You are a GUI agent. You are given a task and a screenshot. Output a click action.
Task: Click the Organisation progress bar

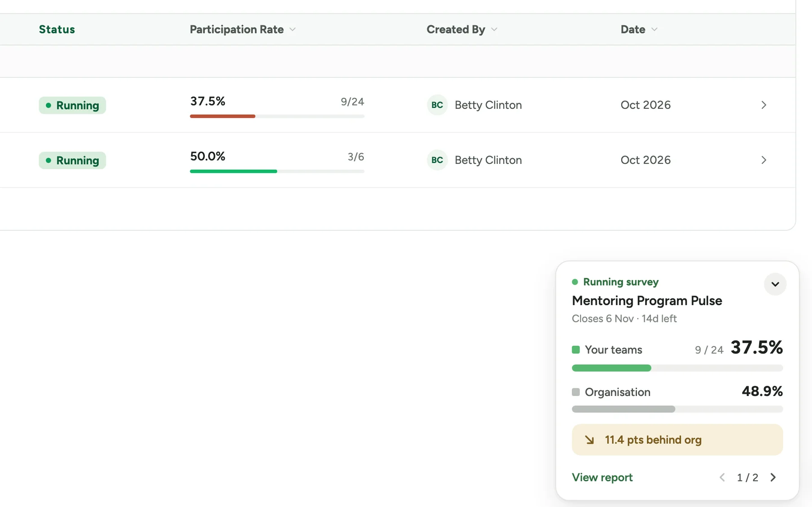point(677,409)
